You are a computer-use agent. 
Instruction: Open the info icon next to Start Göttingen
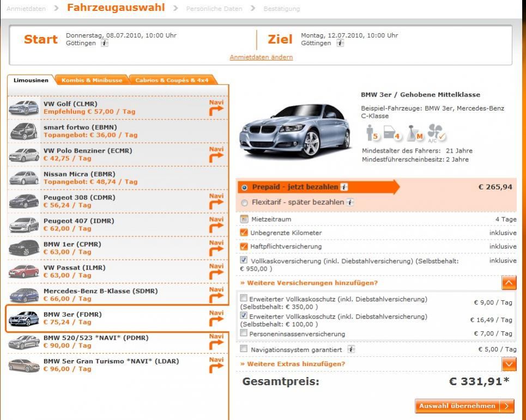105,43
